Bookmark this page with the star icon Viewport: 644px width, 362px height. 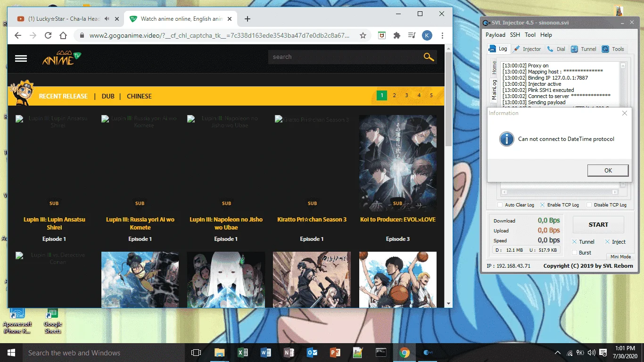(x=363, y=35)
